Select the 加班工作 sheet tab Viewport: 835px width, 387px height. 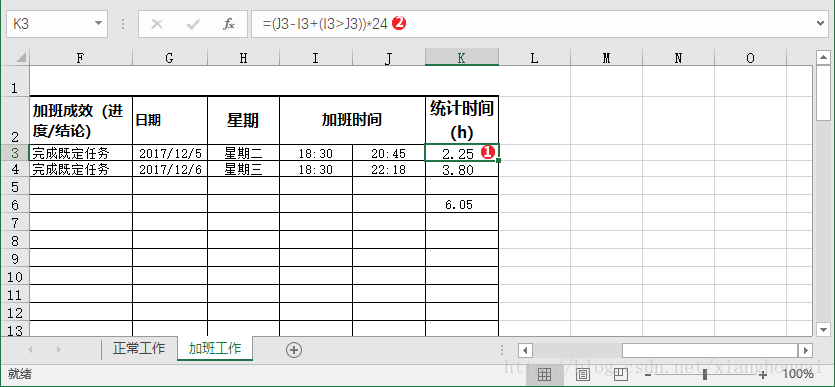[215, 349]
